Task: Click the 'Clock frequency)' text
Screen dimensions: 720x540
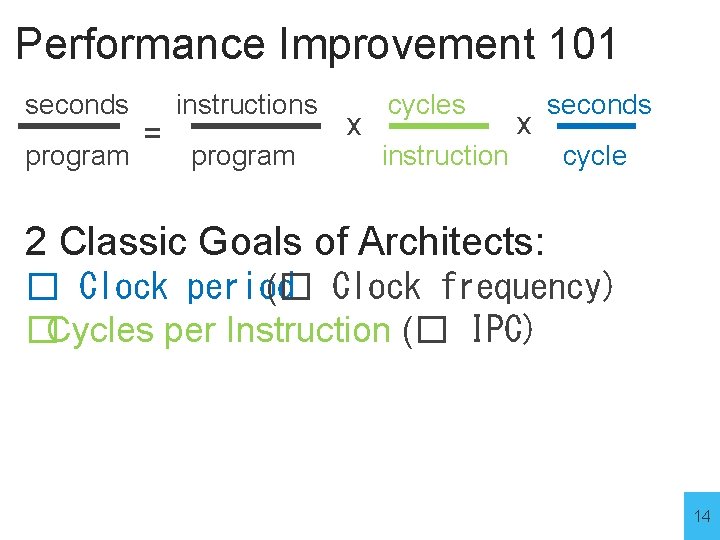Action: (x=470, y=287)
